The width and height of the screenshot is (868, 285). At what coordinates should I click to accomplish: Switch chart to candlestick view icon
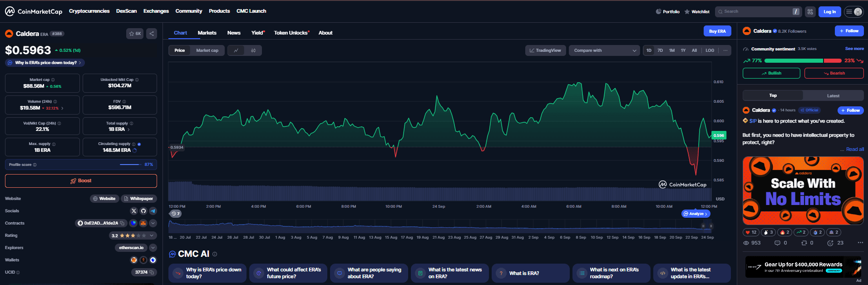pos(253,50)
